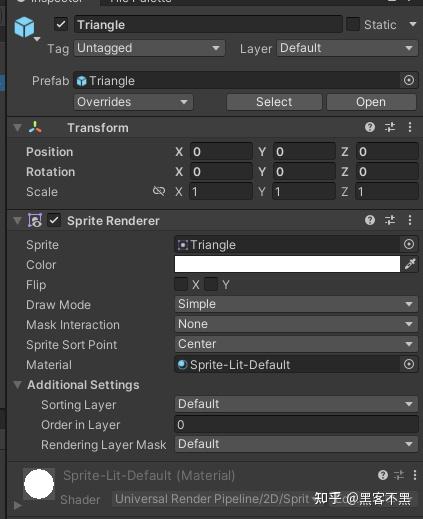Viewport: 423px width, 519px height.
Task: Open the Rendering Layer Mask dropdown
Action: [296, 444]
